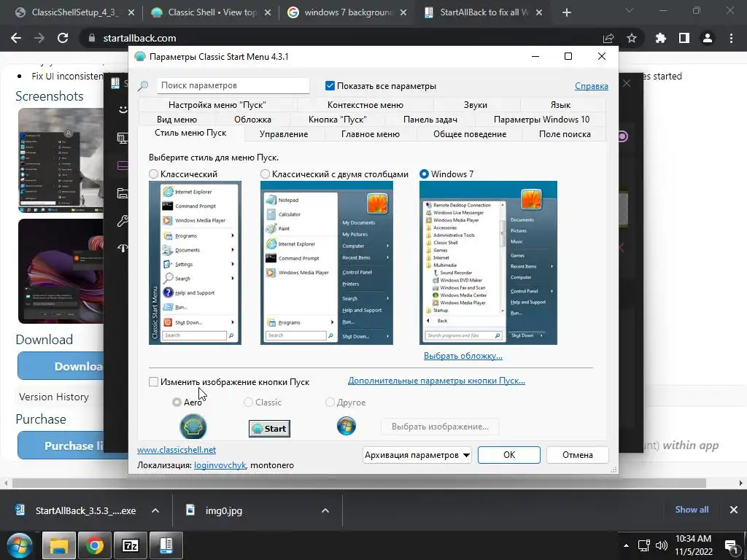Click the Chrome address bar URL

[139, 38]
